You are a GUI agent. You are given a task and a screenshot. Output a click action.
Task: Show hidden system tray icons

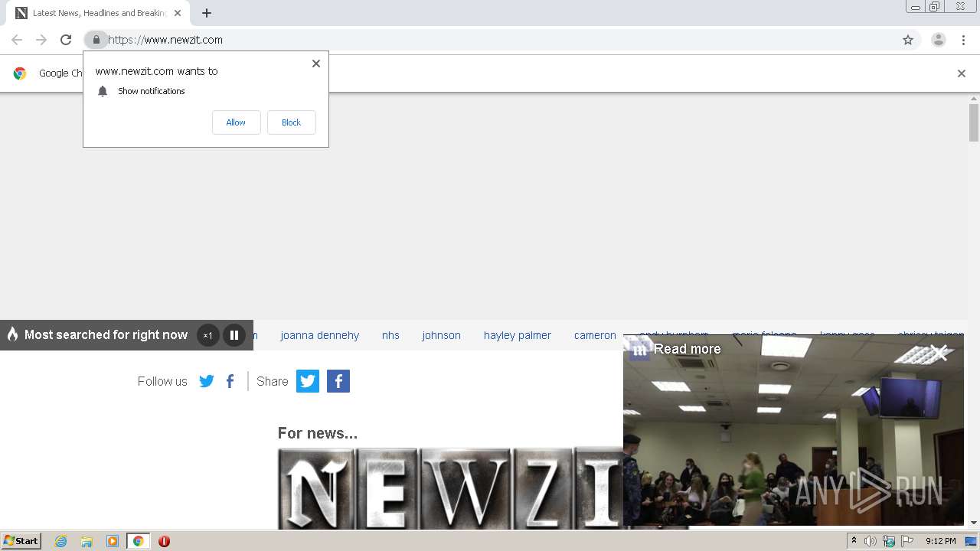click(854, 541)
